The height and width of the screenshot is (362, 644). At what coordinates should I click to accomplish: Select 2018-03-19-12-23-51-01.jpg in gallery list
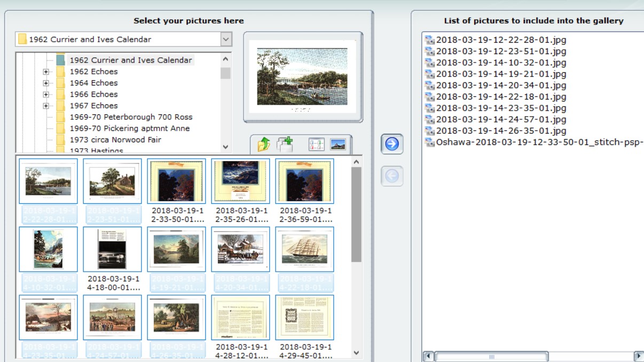496,51
